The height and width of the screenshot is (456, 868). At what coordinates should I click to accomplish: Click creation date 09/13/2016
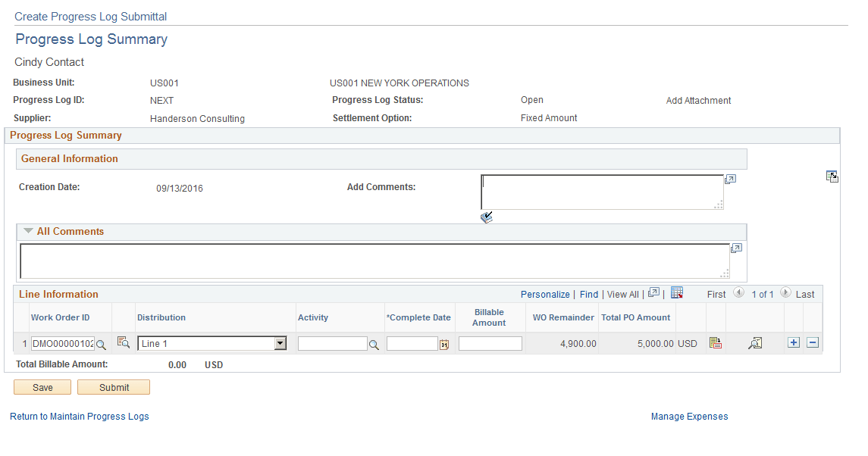180,188
